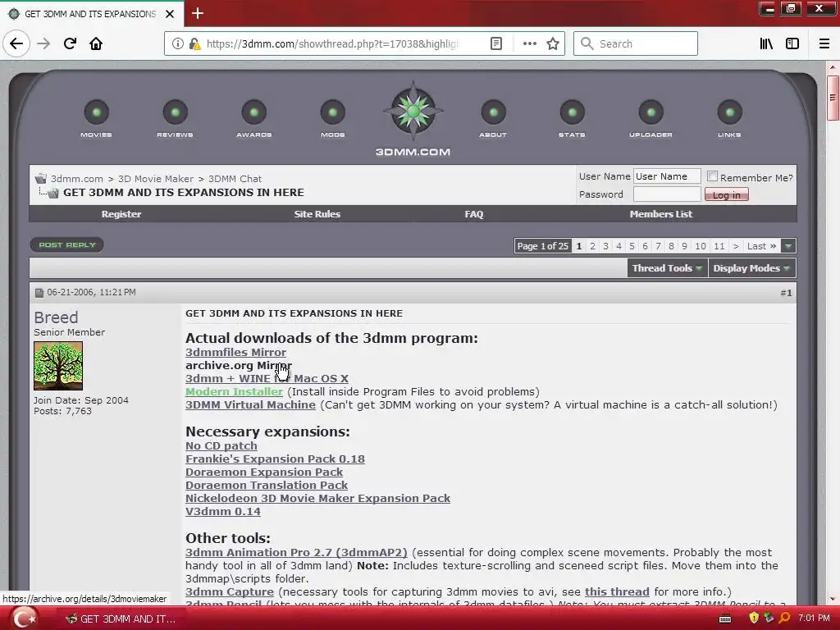Open the Site Rules menu item
Image resolution: width=840 pixels, height=630 pixels.
pos(317,214)
